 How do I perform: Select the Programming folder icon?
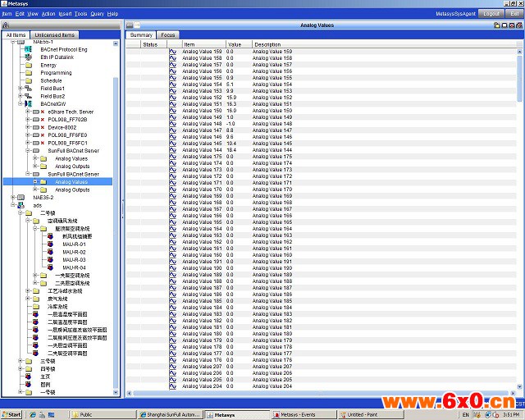point(29,73)
